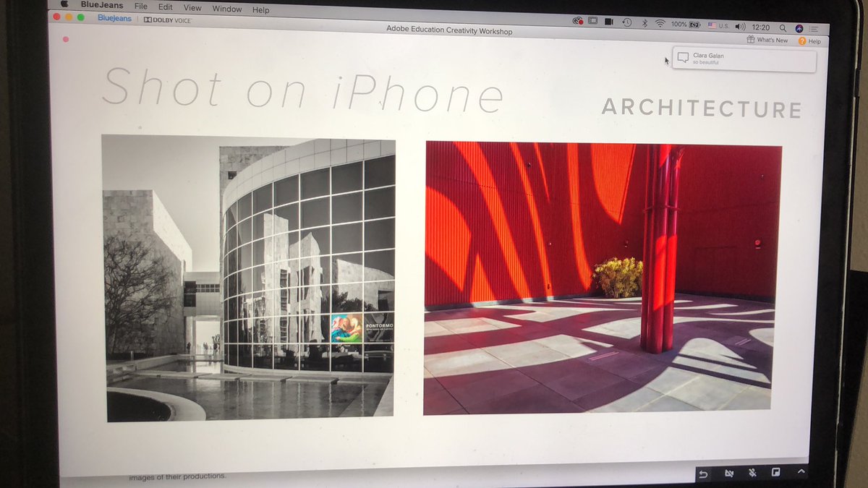Click the 12:20 clock
The image size is (868, 488).
coord(762,27)
